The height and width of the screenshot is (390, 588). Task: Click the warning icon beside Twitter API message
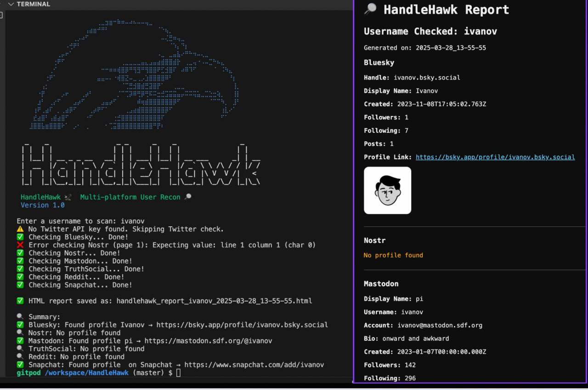[20, 229]
